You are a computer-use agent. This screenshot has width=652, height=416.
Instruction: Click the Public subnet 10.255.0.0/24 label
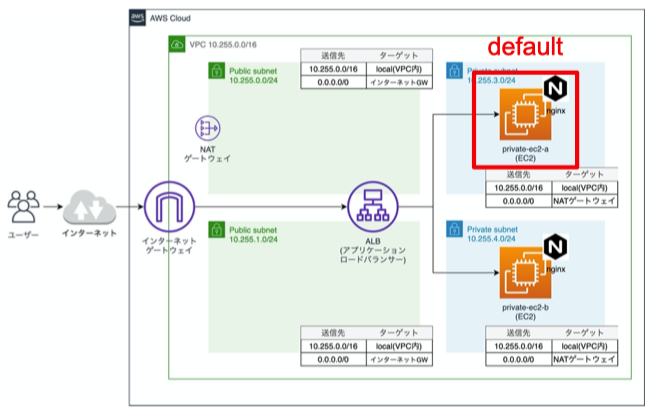pos(253,76)
